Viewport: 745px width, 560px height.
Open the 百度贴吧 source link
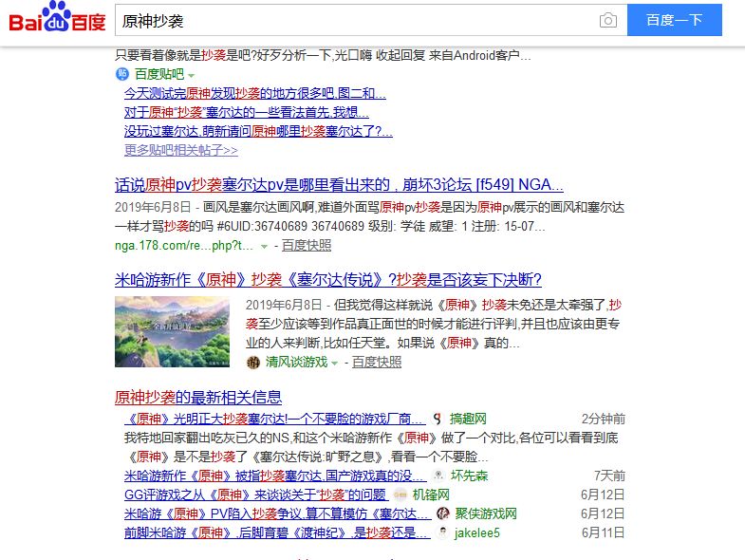(x=159, y=74)
